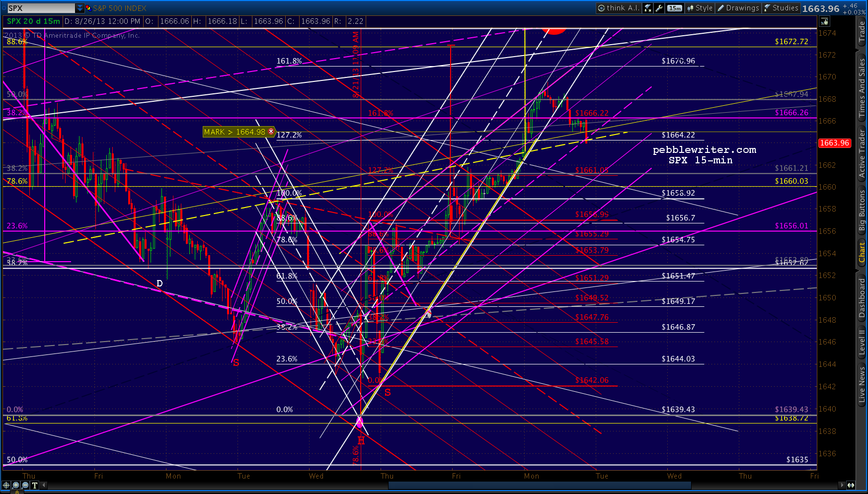Click the $1660.03 yellow price label
Image resolution: width=868 pixels, height=494 pixels.
click(x=791, y=181)
